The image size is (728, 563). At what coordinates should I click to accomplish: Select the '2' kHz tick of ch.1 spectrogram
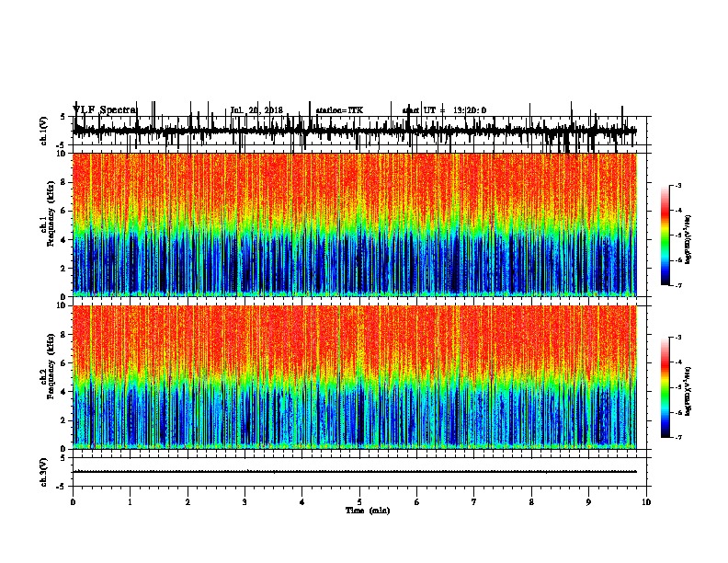pos(63,268)
